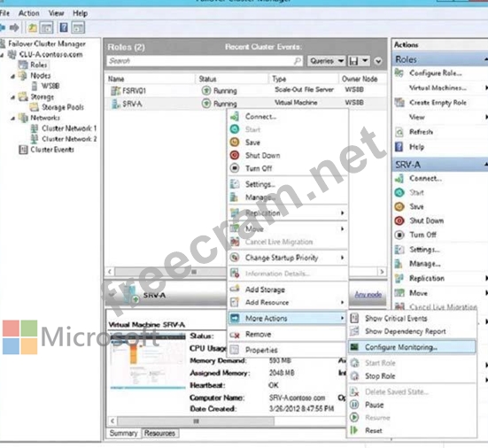The image size is (488, 448).
Task: Click the Configure Role icon in Actions pane
Action: [x=399, y=73]
